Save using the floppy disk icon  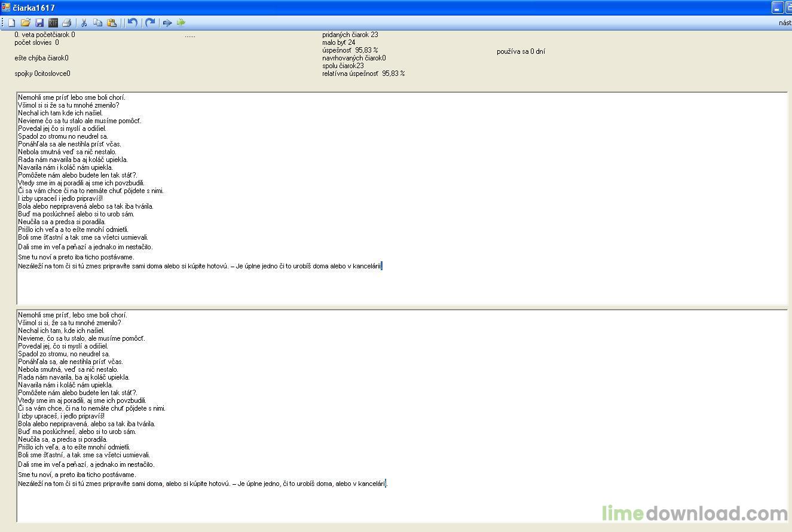pyautogui.click(x=39, y=23)
